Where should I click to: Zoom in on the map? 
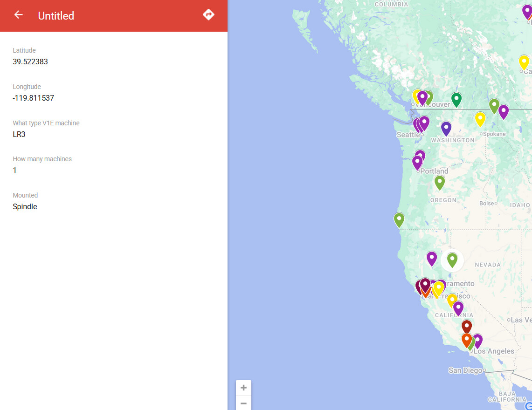(x=243, y=388)
